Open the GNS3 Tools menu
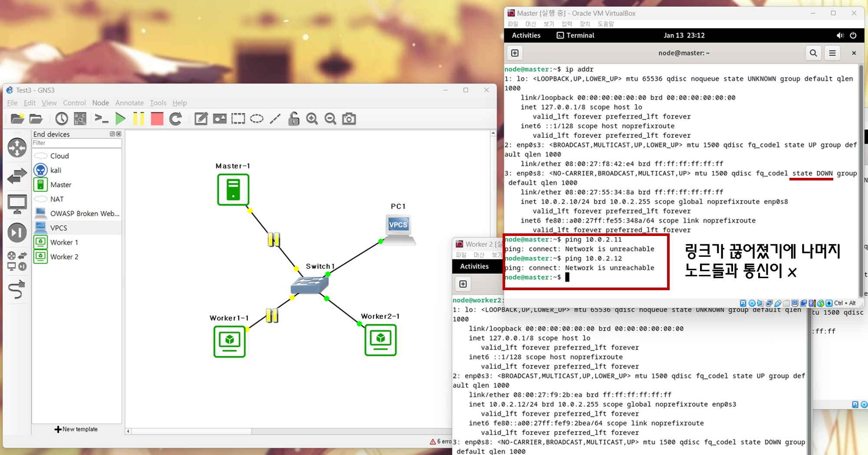The height and width of the screenshot is (455, 868). (158, 103)
